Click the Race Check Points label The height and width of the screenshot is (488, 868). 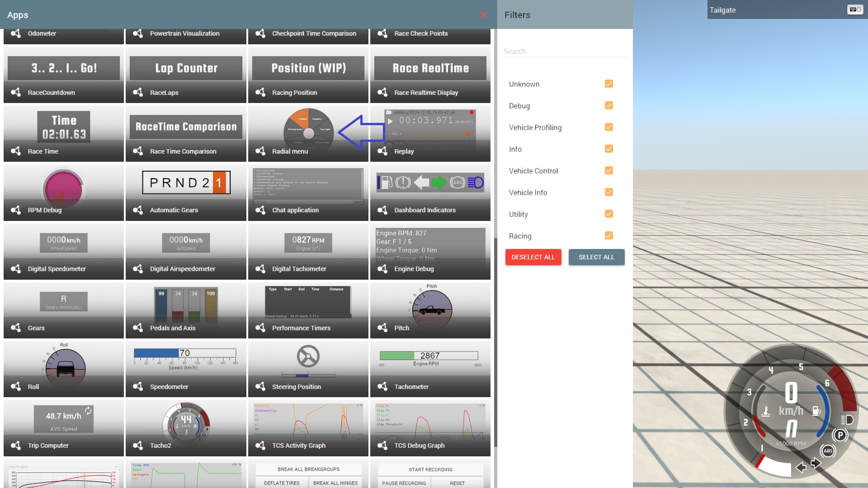[x=421, y=33]
